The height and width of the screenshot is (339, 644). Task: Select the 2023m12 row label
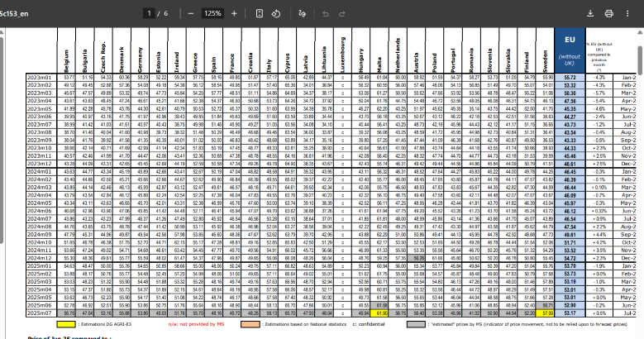click(41, 164)
